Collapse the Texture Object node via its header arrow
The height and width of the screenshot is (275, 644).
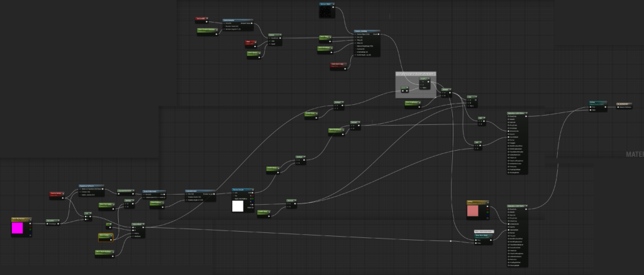333,4
